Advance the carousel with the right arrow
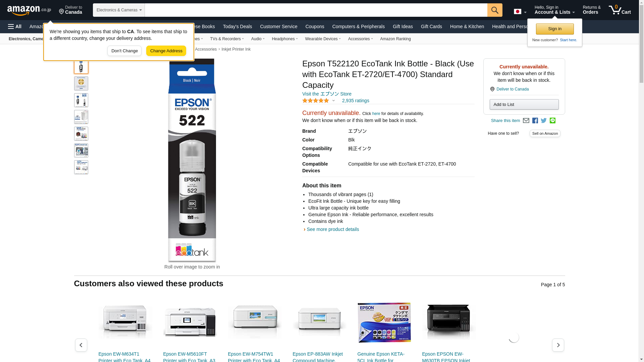The width and height of the screenshot is (644, 362). [558, 345]
